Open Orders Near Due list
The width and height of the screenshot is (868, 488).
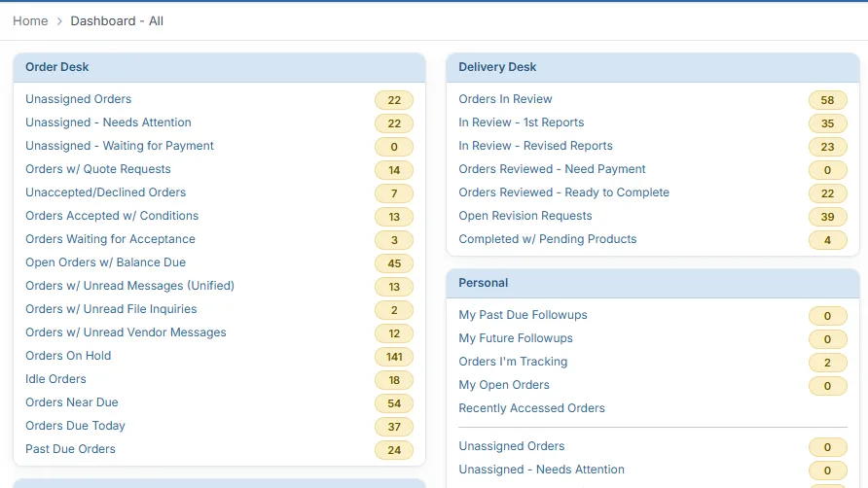pyautogui.click(x=72, y=402)
